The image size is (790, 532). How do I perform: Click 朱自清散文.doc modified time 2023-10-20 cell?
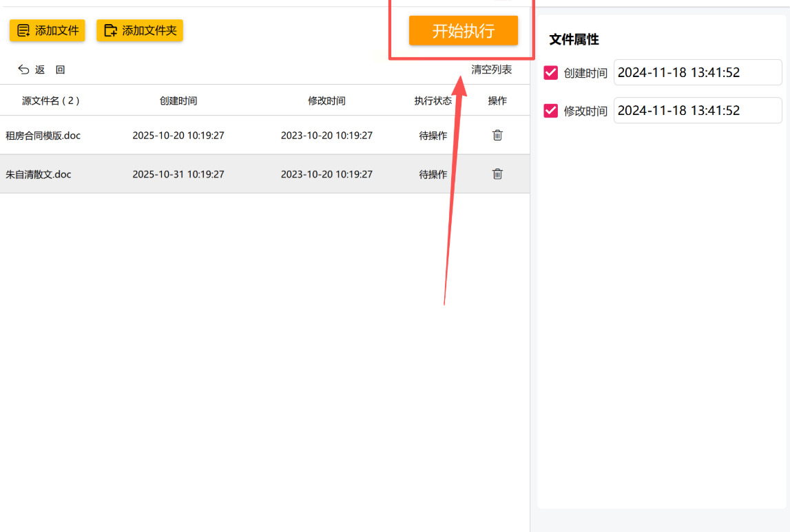326,174
